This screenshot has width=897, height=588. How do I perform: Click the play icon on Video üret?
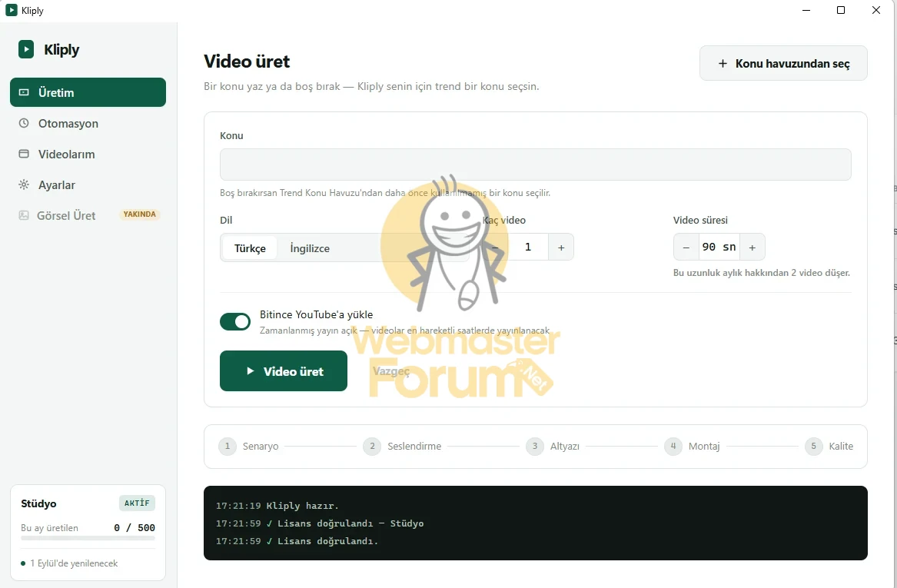click(250, 370)
